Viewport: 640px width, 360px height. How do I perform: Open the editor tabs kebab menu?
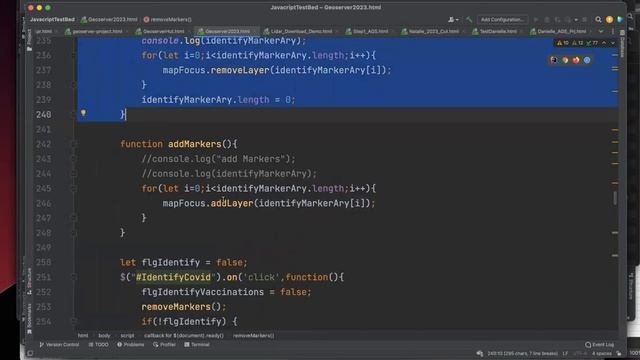(613, 31)
